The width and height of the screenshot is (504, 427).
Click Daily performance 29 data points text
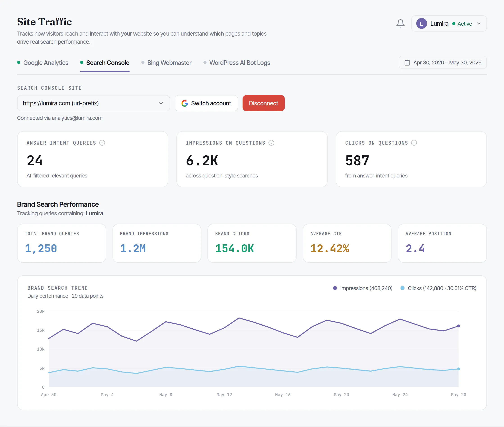(65, 296)
